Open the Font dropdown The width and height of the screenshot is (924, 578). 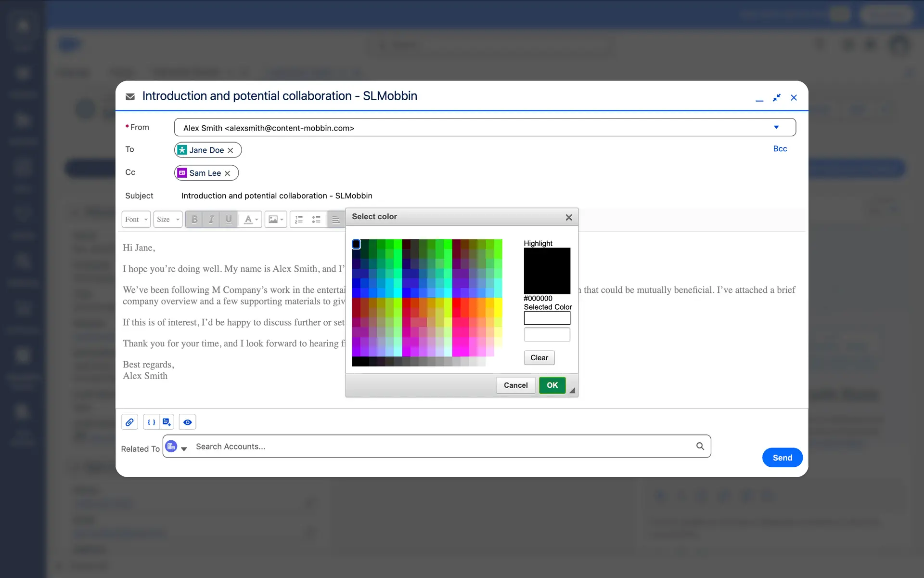tap(136, 220)
